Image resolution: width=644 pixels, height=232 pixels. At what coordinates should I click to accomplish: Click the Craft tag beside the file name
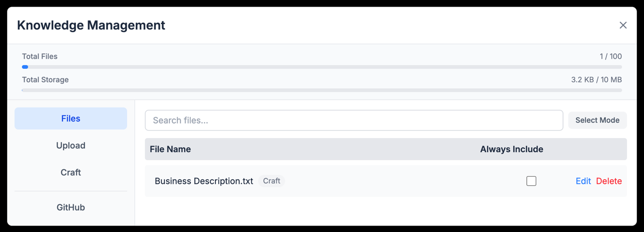(272, 181)
